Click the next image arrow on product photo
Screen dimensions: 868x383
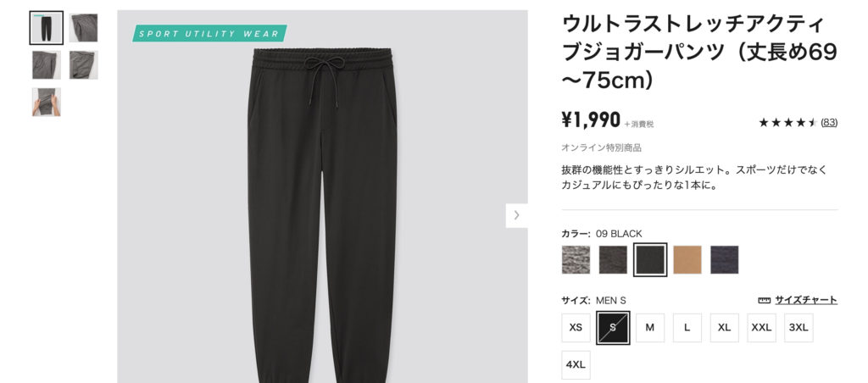click(516, 215)
